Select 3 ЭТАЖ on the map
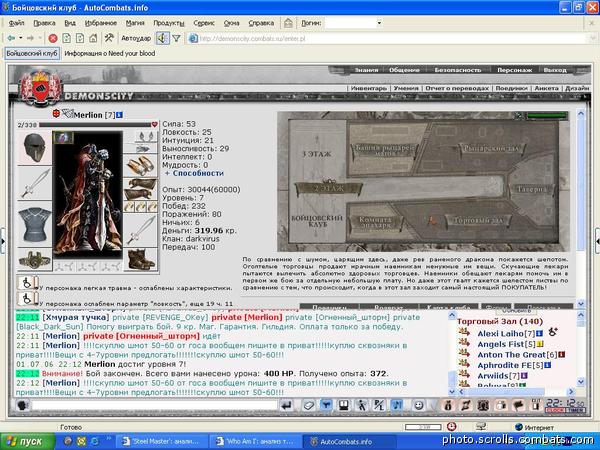This screenshot has height=450, width=600. (317, 154)
